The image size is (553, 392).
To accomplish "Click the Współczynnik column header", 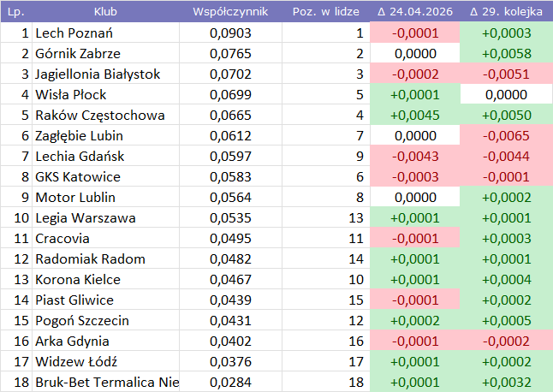I will point(230,13).
